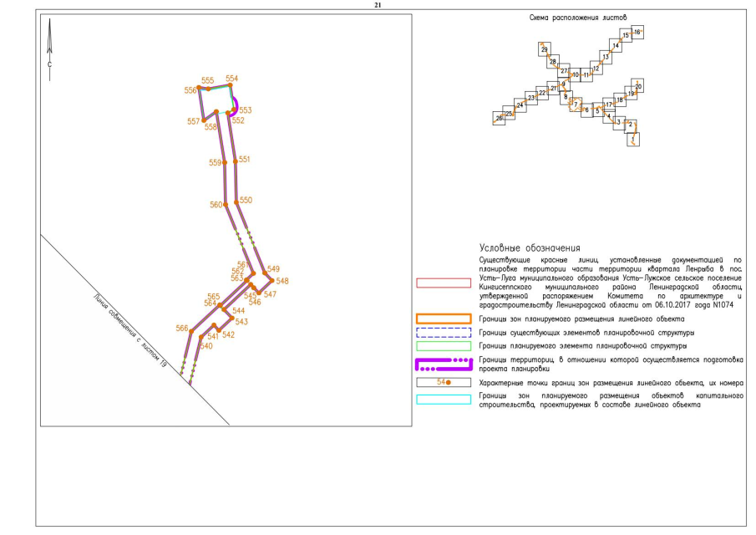Click the blue dashed boundary legend symbol

tap(446, 332)
